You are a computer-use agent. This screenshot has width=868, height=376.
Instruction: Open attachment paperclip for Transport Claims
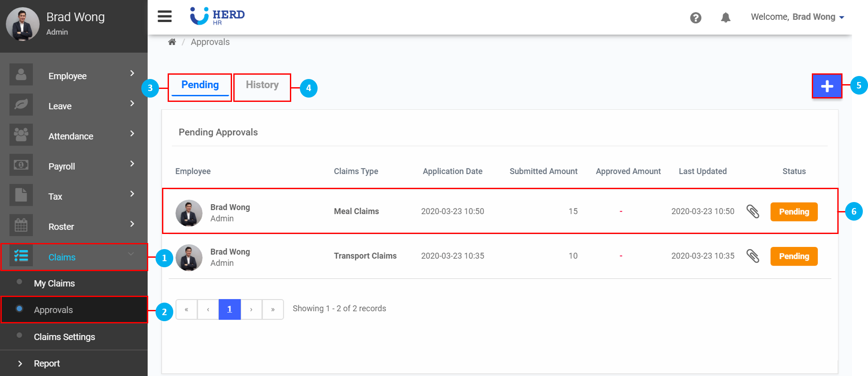pos(753,256)
